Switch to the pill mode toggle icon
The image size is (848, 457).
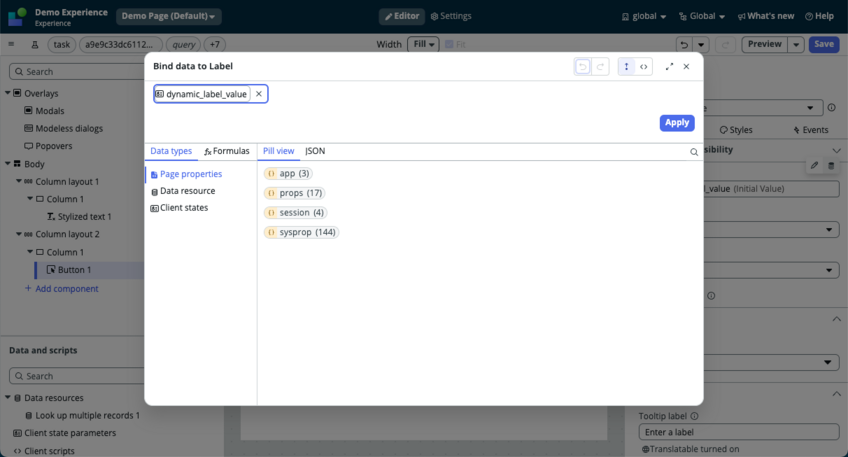coord(626,67)
